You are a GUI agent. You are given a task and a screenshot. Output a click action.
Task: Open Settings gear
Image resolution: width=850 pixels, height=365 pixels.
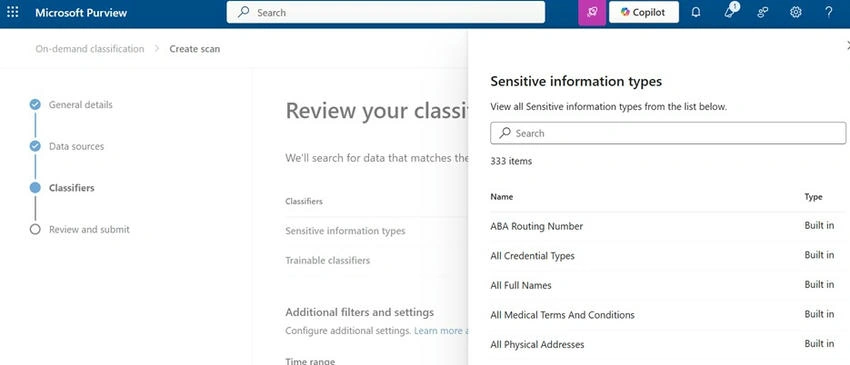pos(795,12)
